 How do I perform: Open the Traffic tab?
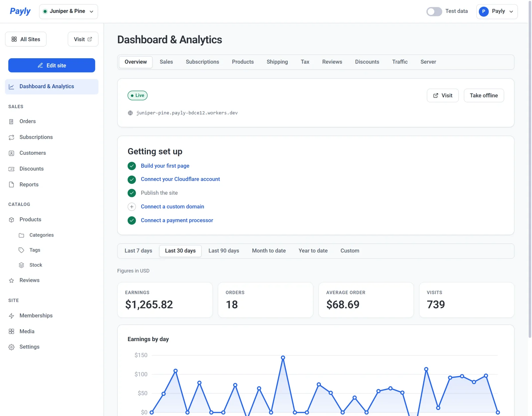[x=400, y=62]
